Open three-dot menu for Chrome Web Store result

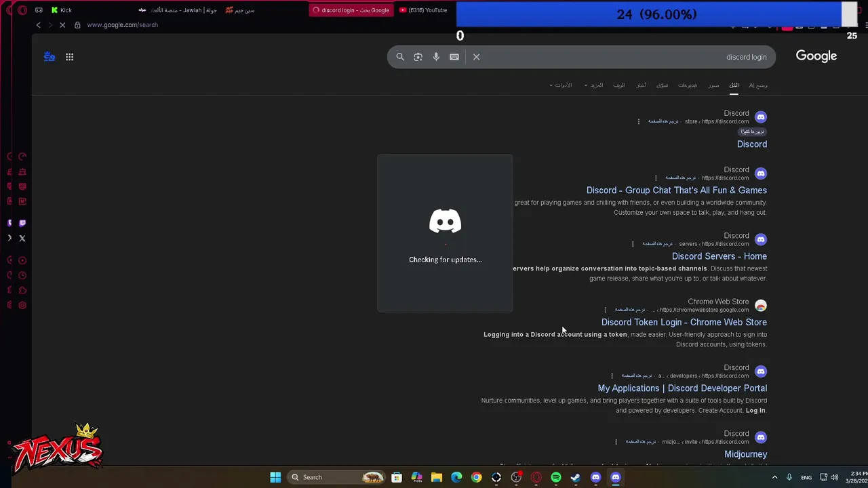point(606,310)
